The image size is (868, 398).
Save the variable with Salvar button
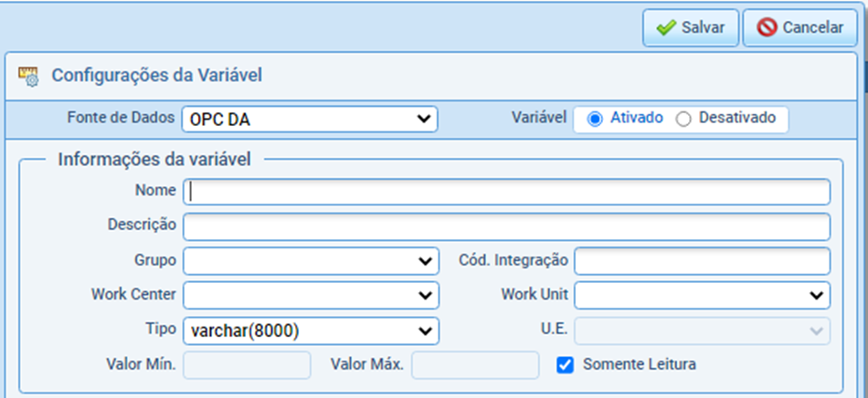tap(691, 27)
